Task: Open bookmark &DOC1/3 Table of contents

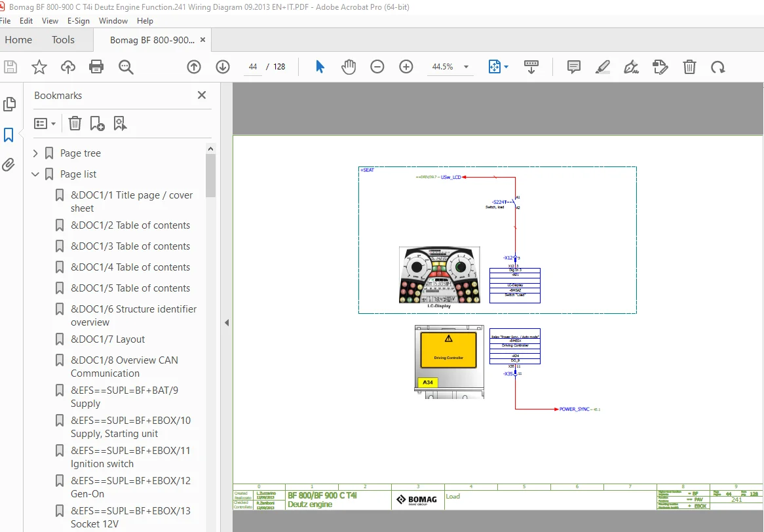Action: point(130,246)
